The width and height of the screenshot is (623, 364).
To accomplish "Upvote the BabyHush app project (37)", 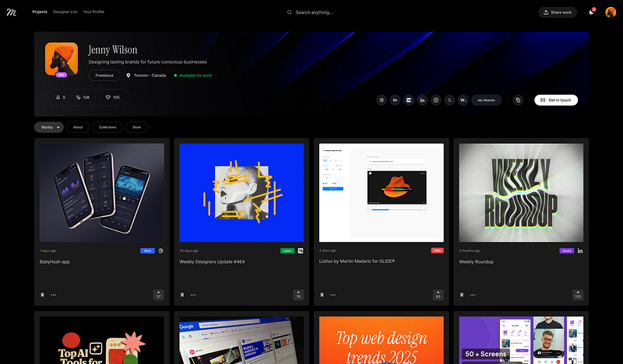I will tap(159, 295).
